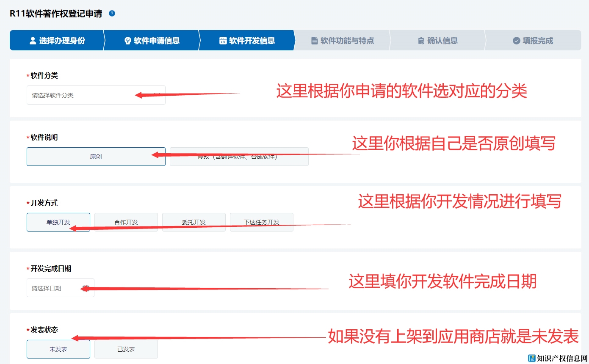Click the help question mark icon
Image resolution: width=589 pixels, height=364 pixels.
click(x=112, y=14)
